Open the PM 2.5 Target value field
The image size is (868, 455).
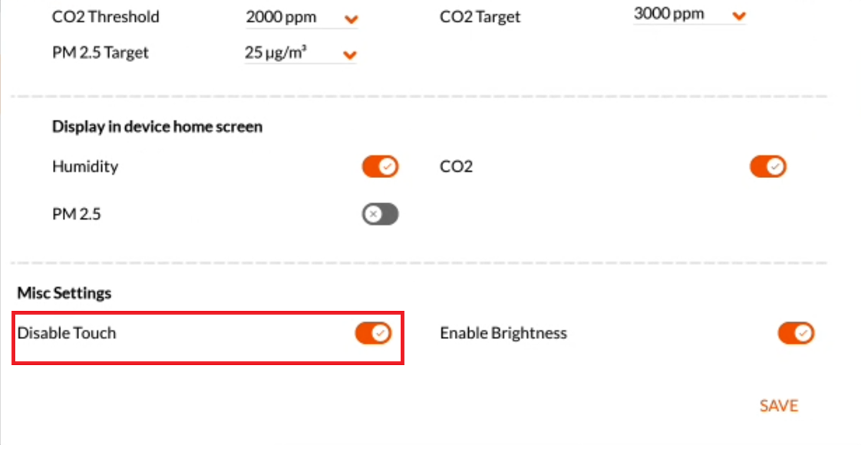[281, 53]
